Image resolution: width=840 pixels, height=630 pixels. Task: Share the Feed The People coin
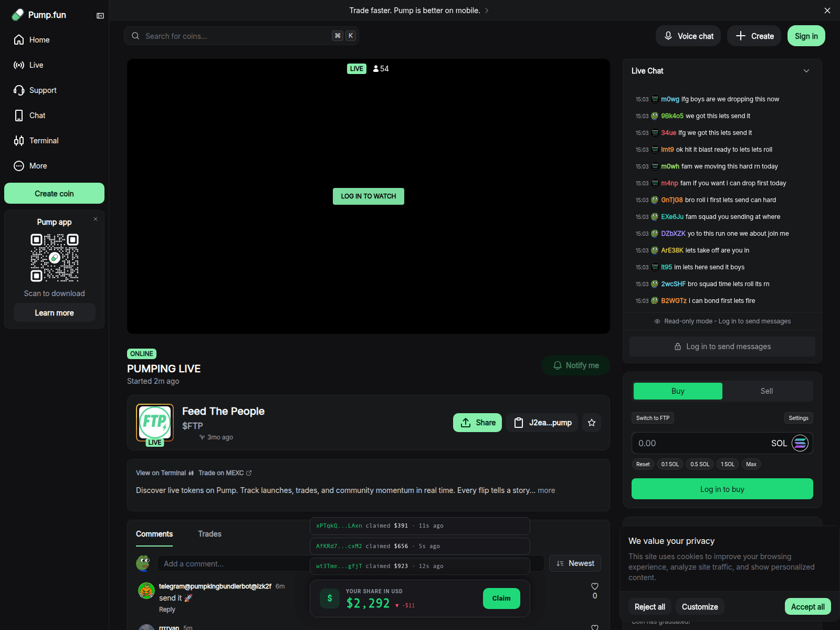click(x=478, y=423)
